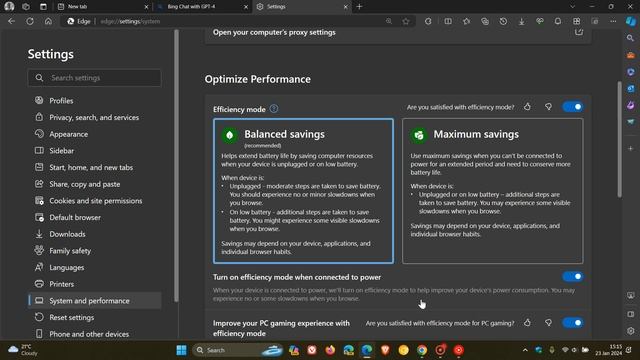The width and height of the screenshot is (640, 360).
Task: Open Printers settings
Action: pos(95,284)
